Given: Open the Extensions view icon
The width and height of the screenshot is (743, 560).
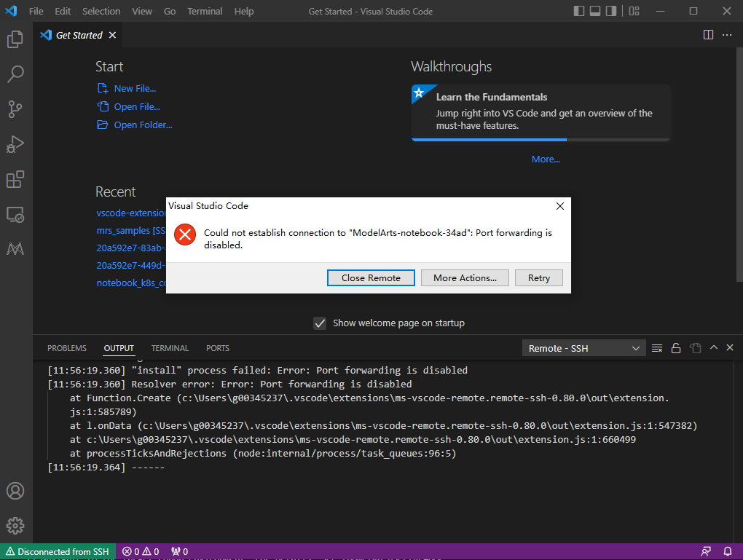Looking at the screenshot, I should (15, 179).
